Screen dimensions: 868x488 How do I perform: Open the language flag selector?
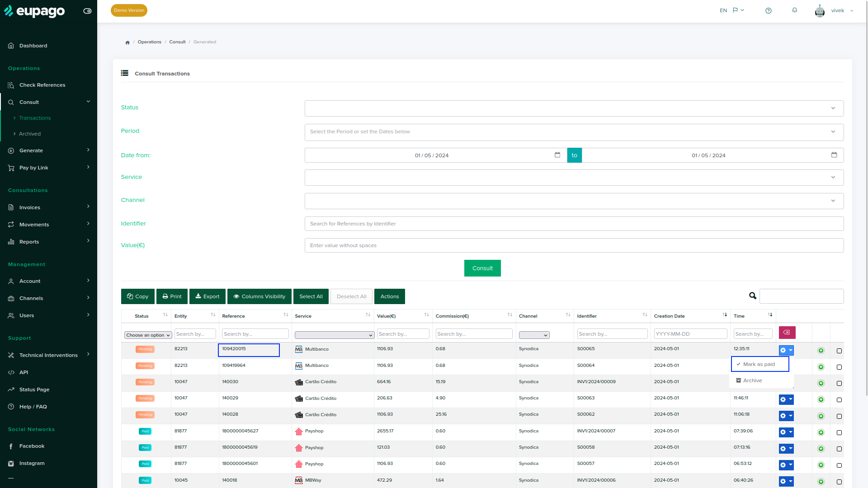pos(738,10)
